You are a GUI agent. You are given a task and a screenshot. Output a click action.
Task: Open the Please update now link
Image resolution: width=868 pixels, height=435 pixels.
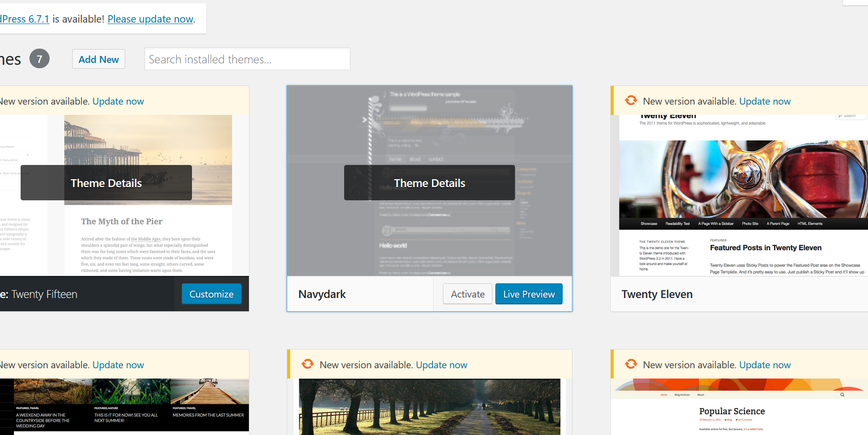150,19
